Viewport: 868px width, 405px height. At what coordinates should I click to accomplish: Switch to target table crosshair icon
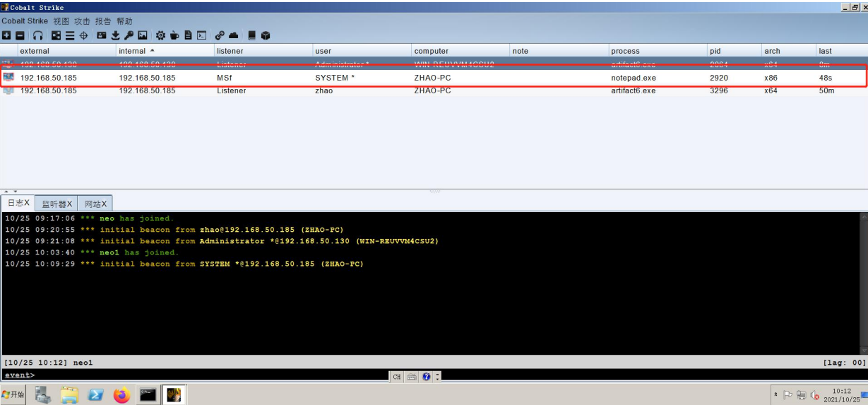(84, 35)
